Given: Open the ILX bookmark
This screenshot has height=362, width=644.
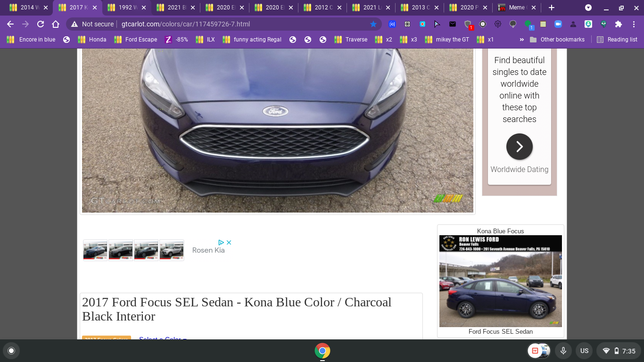Looking at the screenshot, I should click(206, 40).
